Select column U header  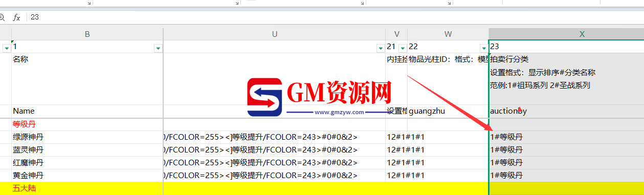(x=275, y=34)
